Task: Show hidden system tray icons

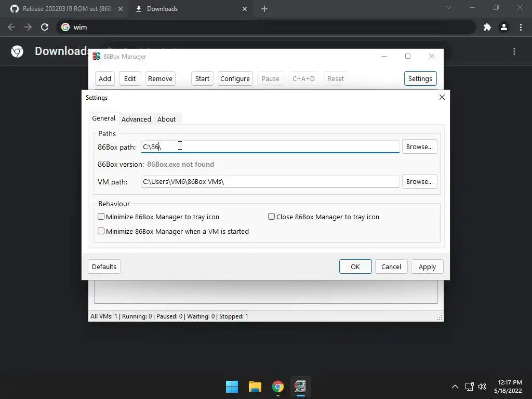Action: click(x=455, y=387)
